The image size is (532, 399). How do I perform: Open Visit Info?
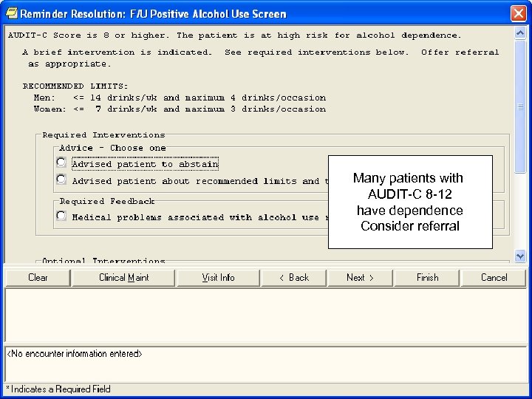coord(218,278)
